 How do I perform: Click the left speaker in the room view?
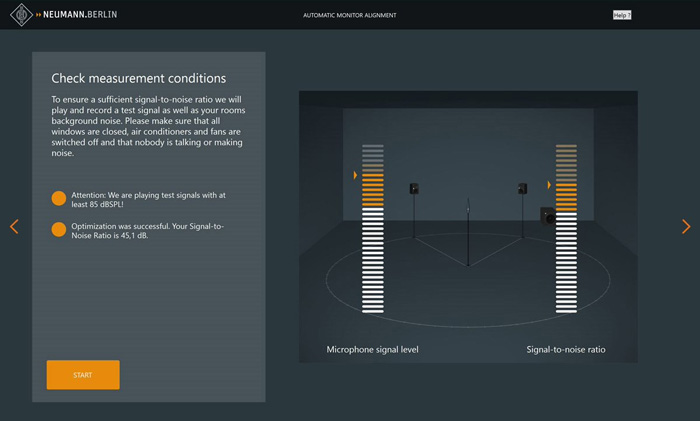click(x=414, y=189)
